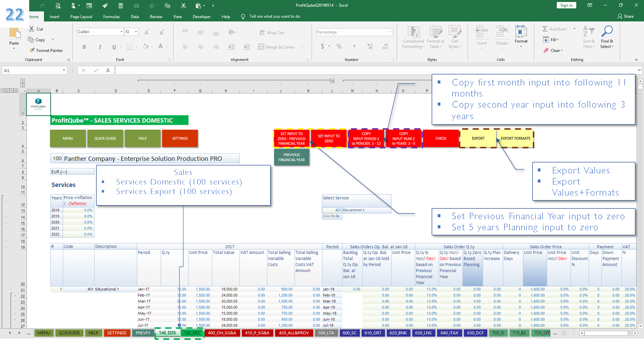Click the Select Service cell 401 Educational 1

356,210
